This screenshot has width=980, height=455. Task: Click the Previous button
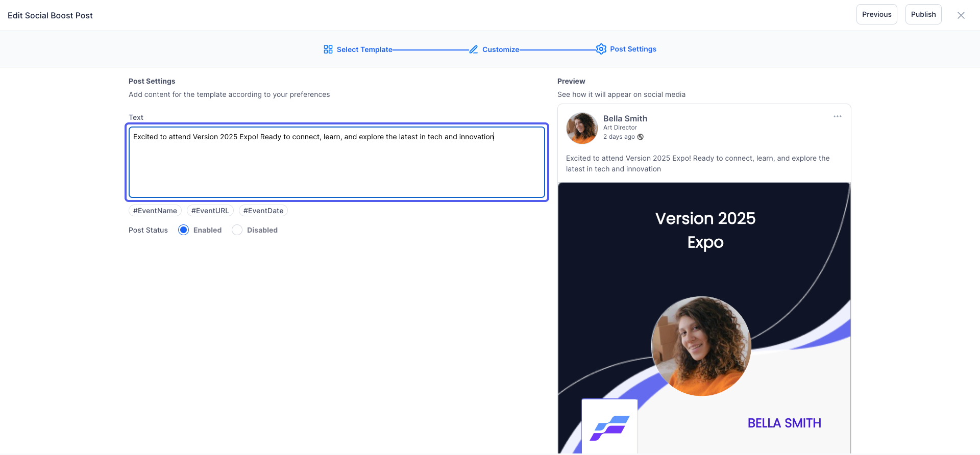point(877,14)
